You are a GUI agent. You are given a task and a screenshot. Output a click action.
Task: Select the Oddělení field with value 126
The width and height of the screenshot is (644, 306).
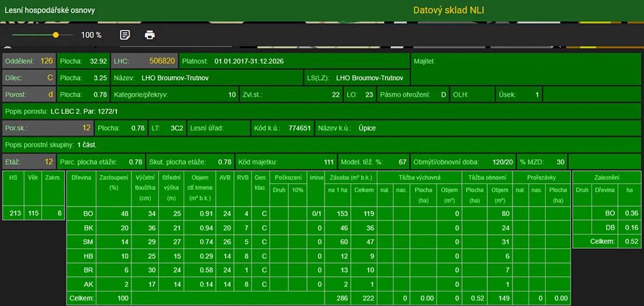(x=29, y=62)
